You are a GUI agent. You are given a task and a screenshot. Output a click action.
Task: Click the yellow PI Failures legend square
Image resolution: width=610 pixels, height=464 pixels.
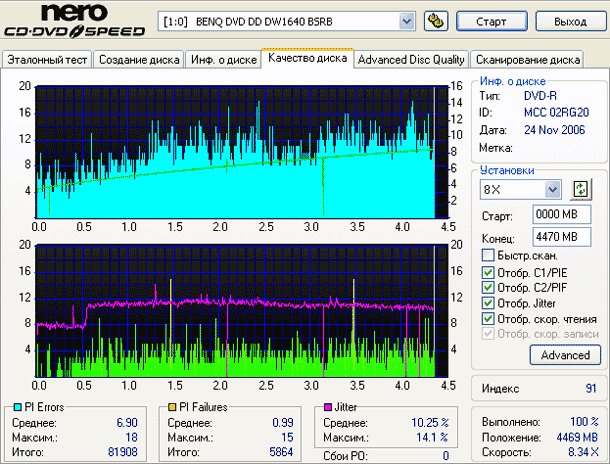pos(172,407)
